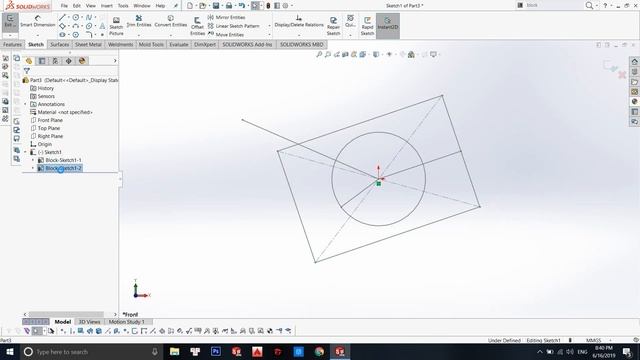This screenshot has width=640, height=360.
Task: Open the Motion Study 1 tab
Action: pos(127,322)
